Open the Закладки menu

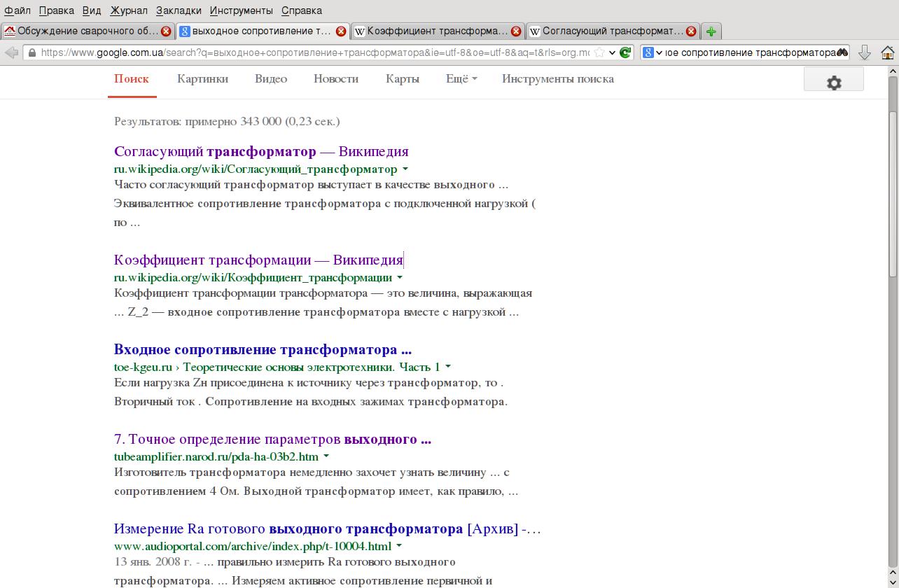coord(179,10)
